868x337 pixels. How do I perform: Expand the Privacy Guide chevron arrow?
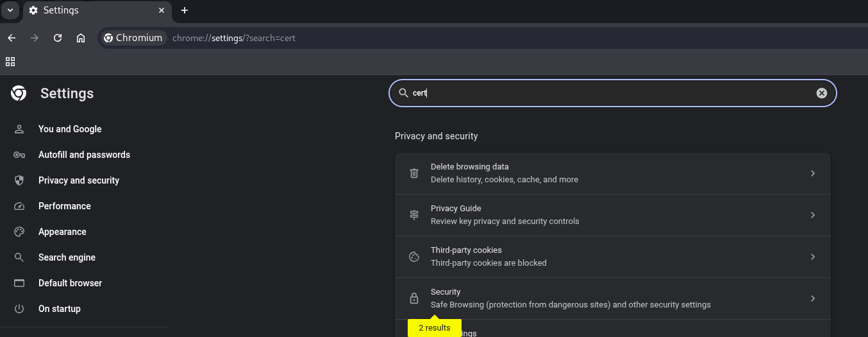point(812,215)
